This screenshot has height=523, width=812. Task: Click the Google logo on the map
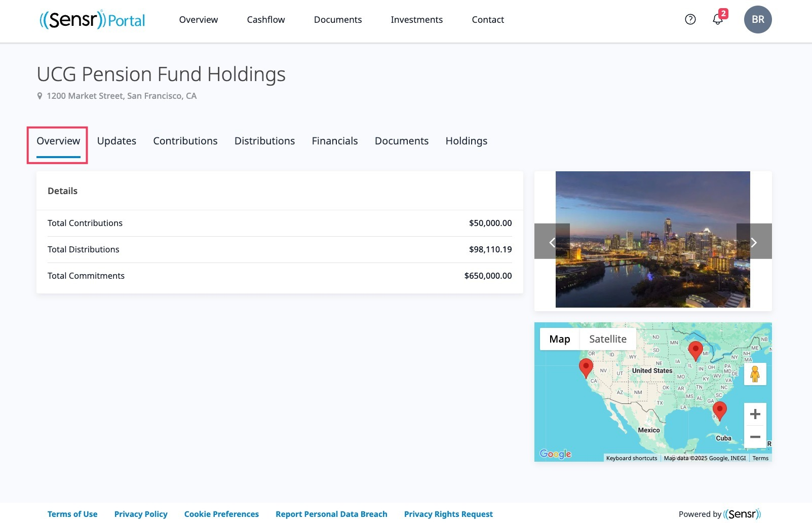[555, 454]
